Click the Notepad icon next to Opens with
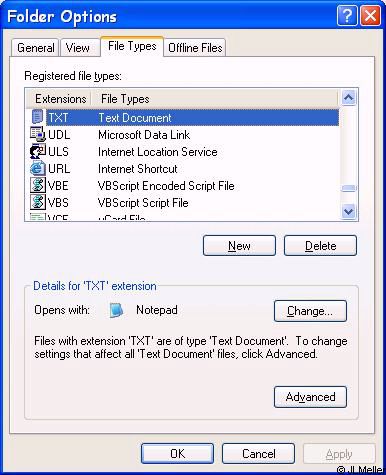This screenshot has width=386, height=475. coord(116,310)
